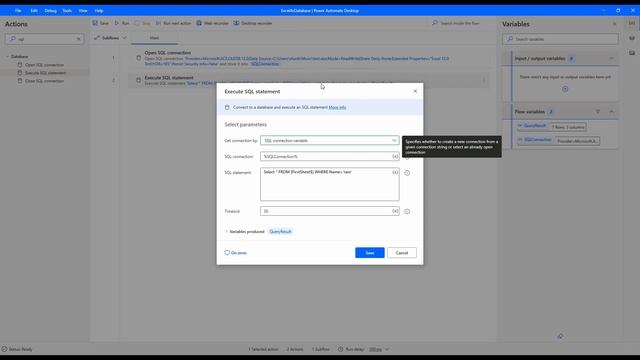The width and height of the screenshot is (640, 360).
Task: Pick variable for Timeout field
Action: tap(395, 211)
